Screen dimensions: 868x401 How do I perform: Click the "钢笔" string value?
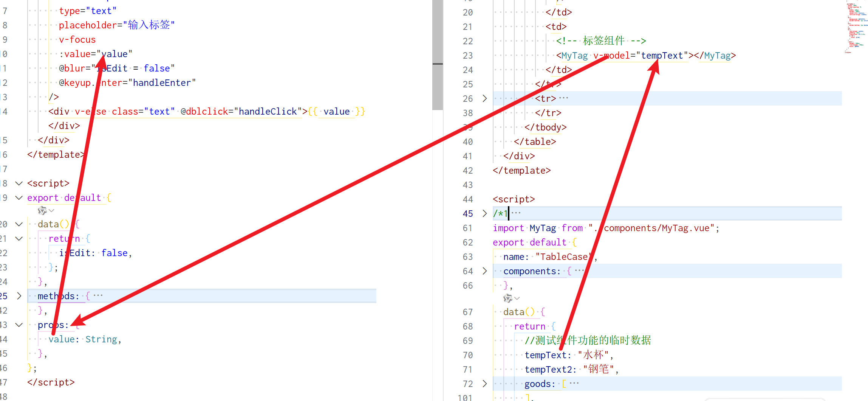[x=598, y=369]
